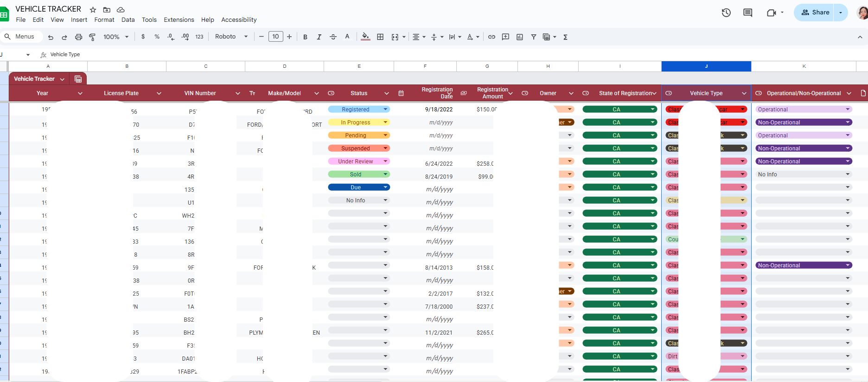Image resolution: width=868 pixels, height=382 pixels.
Task: Click the Share button
Action: coord(815,13)
